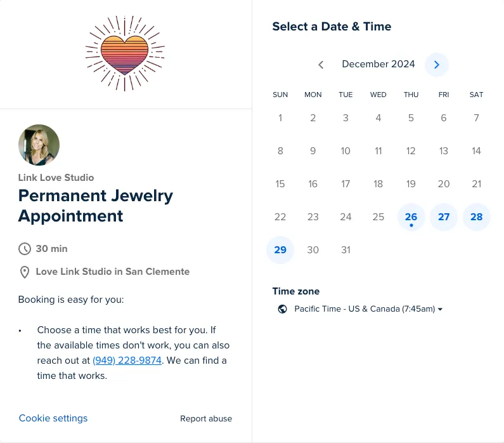This screenshot has width=504, height=443.
Task: Click December 25 date cell
Action: pyautogui.click(x=378, y=217)
